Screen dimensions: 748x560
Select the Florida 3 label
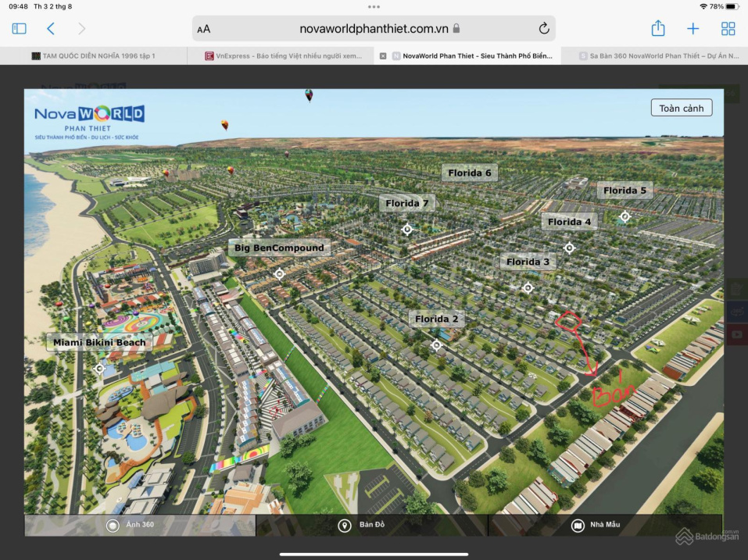click(x=528, y=262)
